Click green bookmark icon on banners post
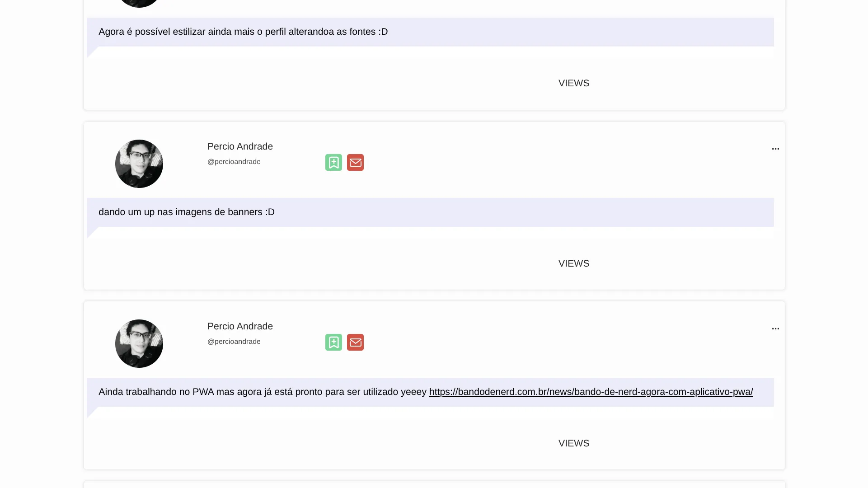Viewport: 868px width, 488px height. (333, 163)
